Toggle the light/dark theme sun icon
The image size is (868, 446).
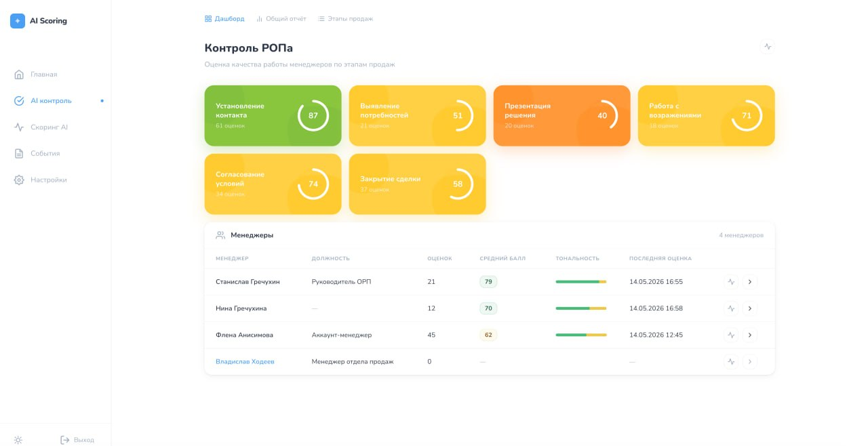click(18, 440)
